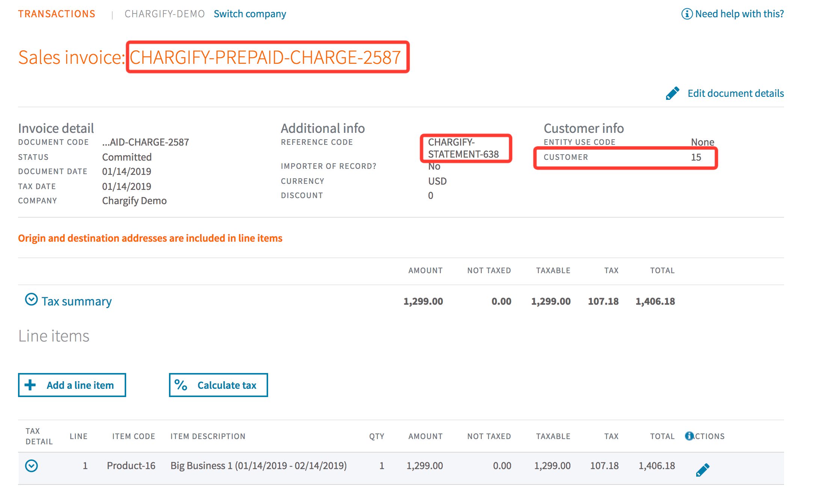Click the customer value 15

tap(696, 157)
